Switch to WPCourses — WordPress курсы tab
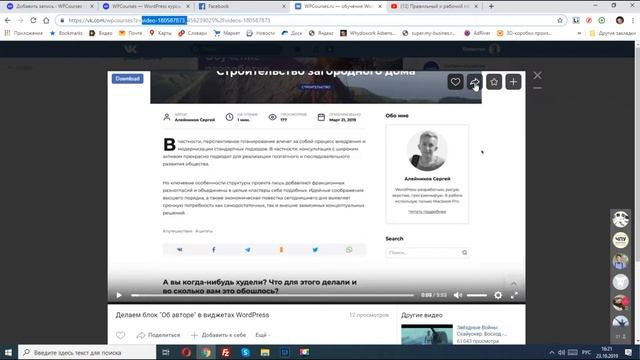The image size is (640, 360). pyautogui.click(x=146, y=6)
